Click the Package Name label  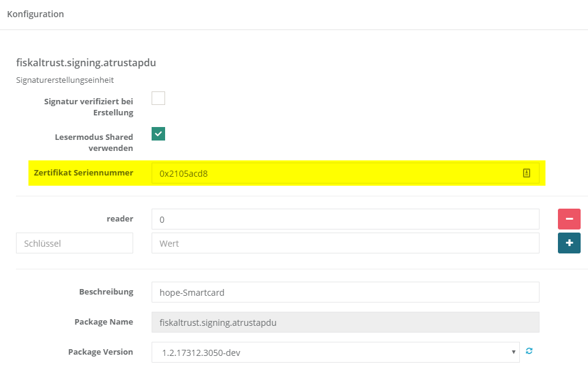coord(104,322)
